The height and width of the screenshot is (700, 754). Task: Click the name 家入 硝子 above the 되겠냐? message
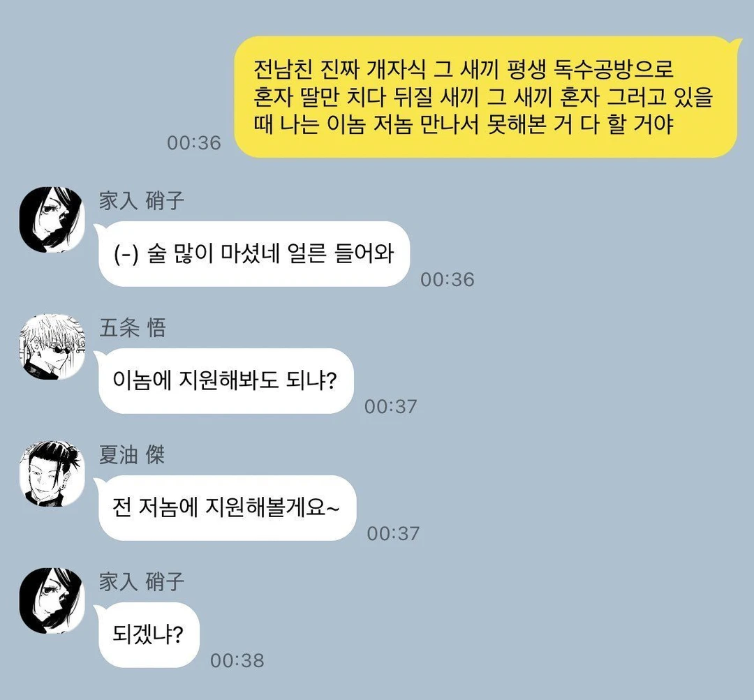tap(141, 582)
